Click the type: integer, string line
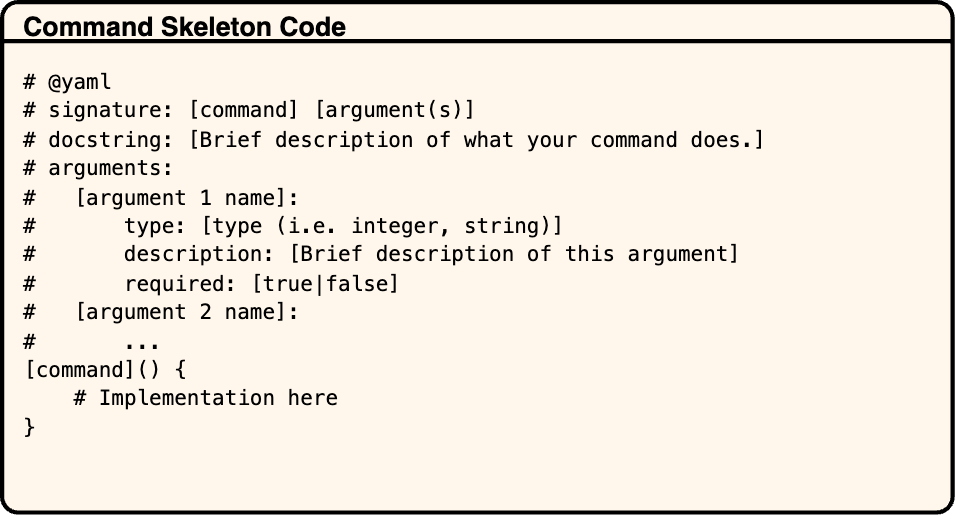This screenshot has height=516, width=964. (x=293, y=226)
